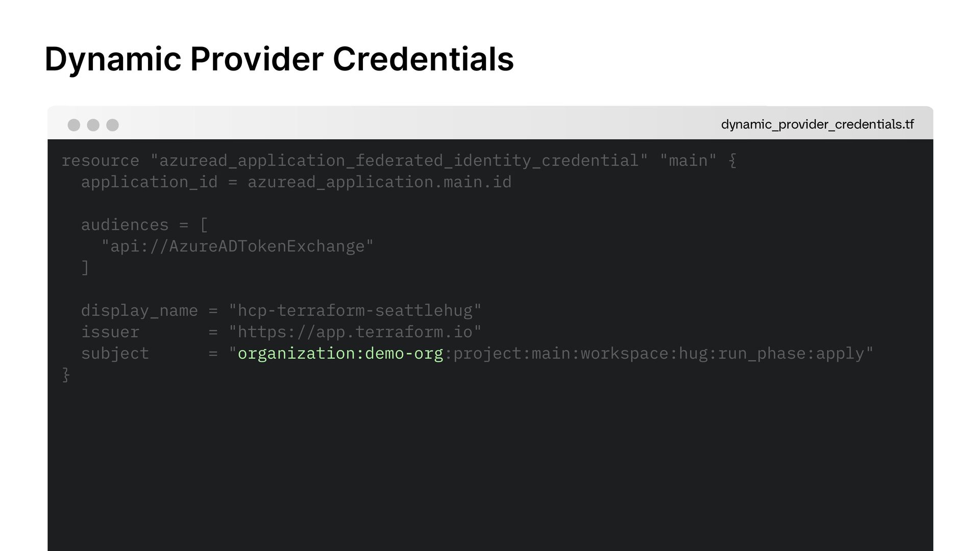The width and height of the screenshot is (980, 551).
Task: Click the api://AzureADTokenExchange string
Action: (x=237, y=246)
